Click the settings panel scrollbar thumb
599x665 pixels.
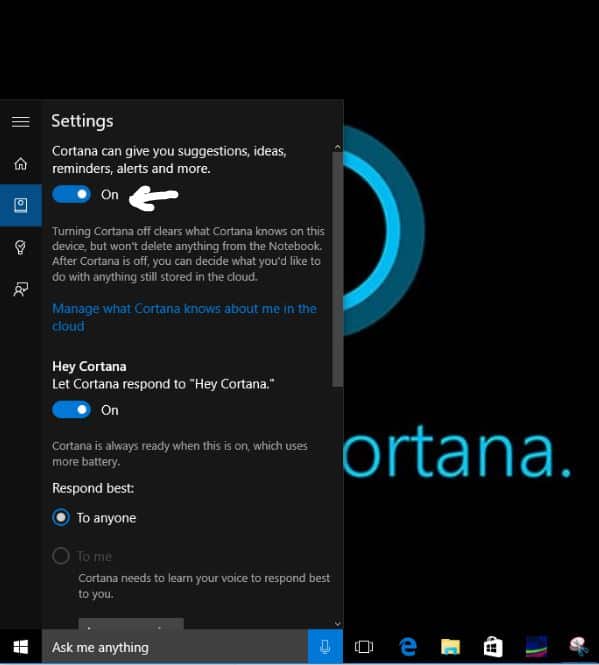pyautogui.click(x=338, y=269)
